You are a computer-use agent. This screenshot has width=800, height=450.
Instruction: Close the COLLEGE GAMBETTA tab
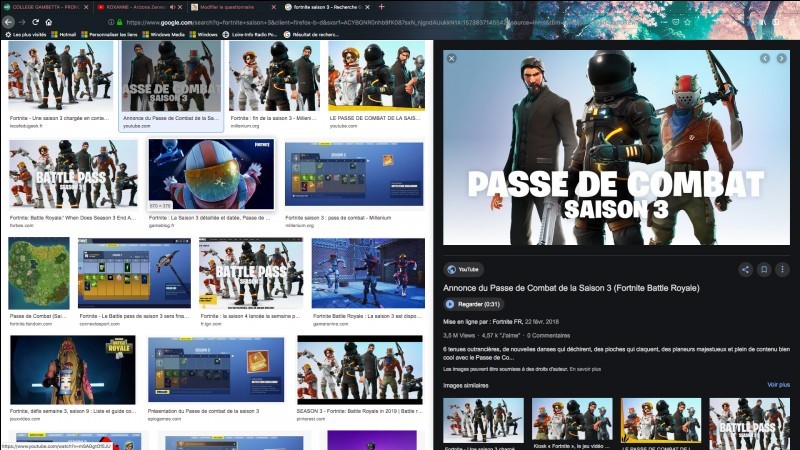[86, 7]
